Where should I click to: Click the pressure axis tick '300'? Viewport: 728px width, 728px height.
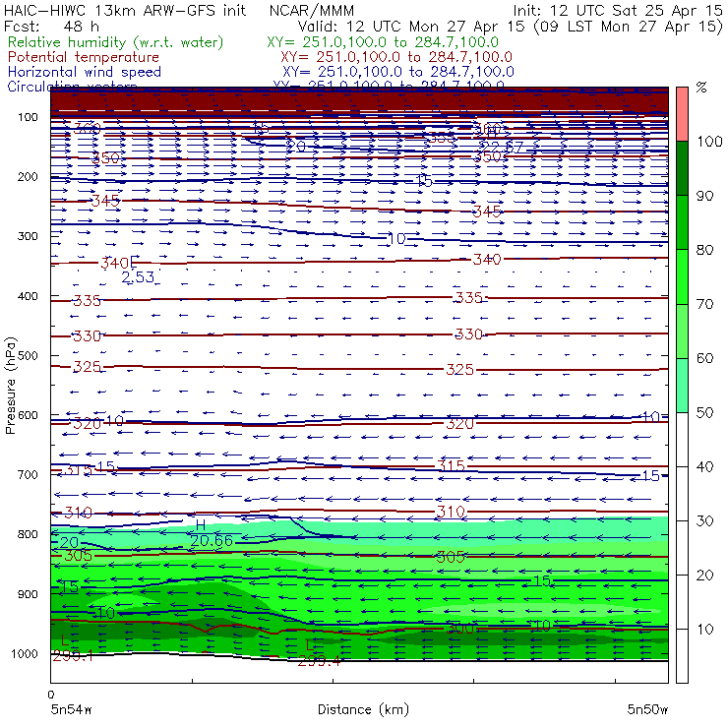point(28,236)
